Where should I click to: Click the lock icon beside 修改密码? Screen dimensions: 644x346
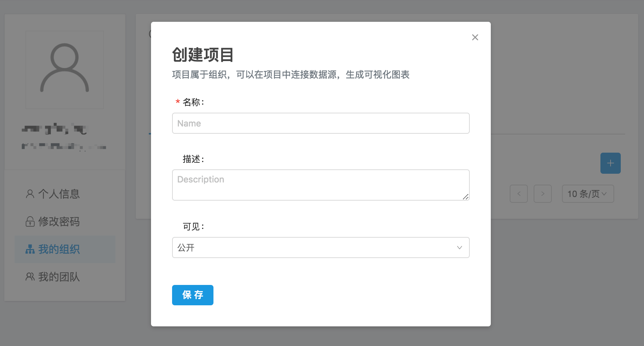[30, 222]
